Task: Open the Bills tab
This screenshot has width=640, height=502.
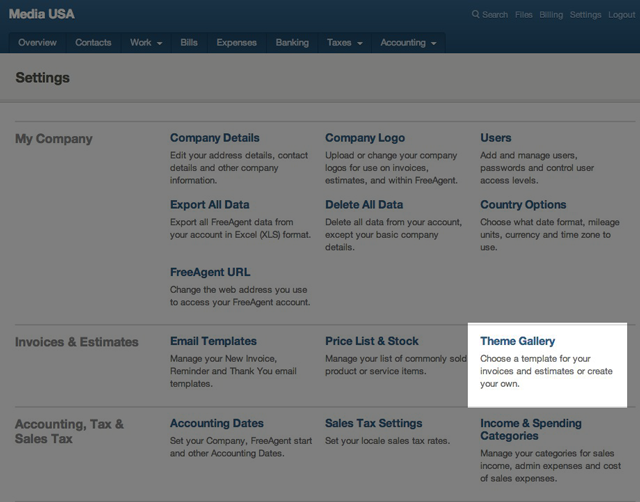Action: 189,43
